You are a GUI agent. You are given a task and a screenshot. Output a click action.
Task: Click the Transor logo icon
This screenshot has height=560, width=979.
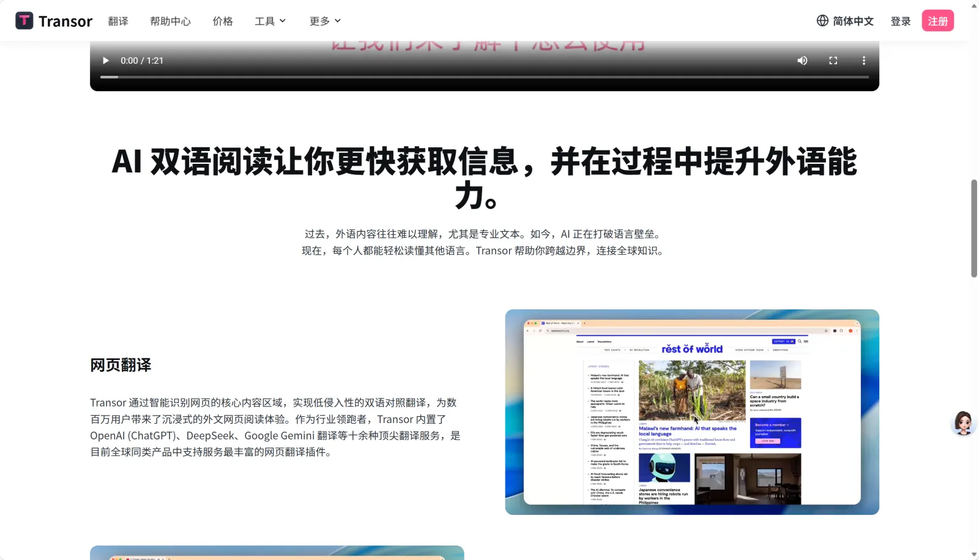click(x=24, y=21)
